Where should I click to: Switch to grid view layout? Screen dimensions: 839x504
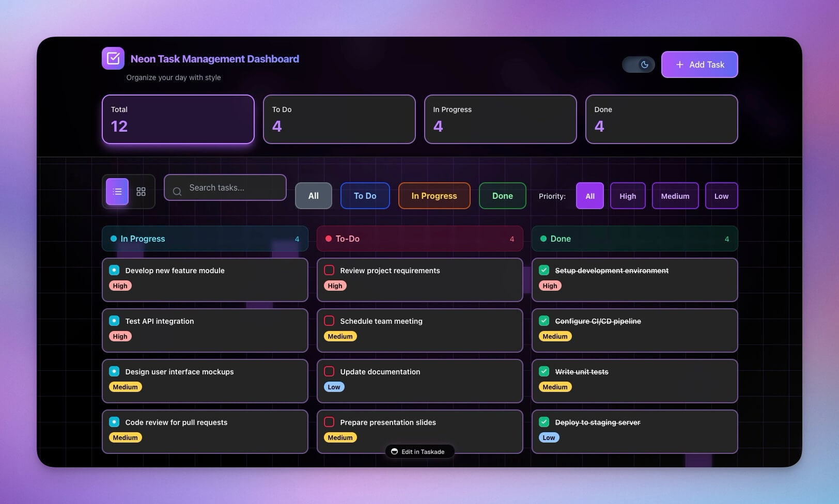(141, 191)
